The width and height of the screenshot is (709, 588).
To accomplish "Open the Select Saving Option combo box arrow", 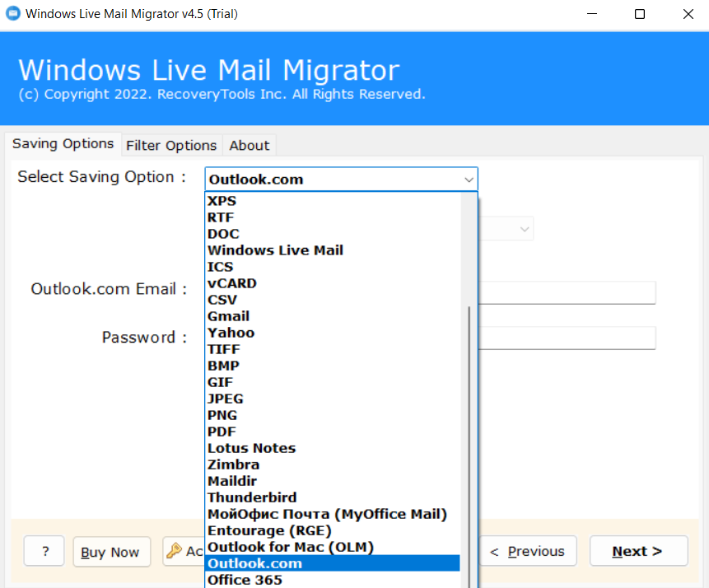I will click(x=469, y=180).
